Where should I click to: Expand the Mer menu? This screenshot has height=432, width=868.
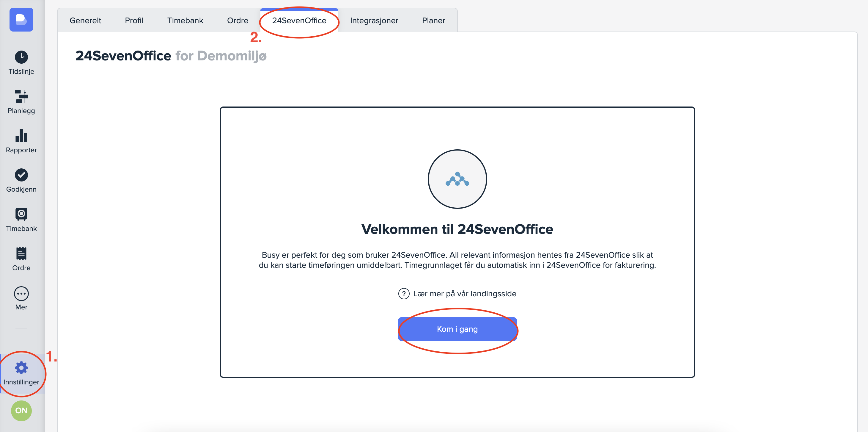[21, 293]
